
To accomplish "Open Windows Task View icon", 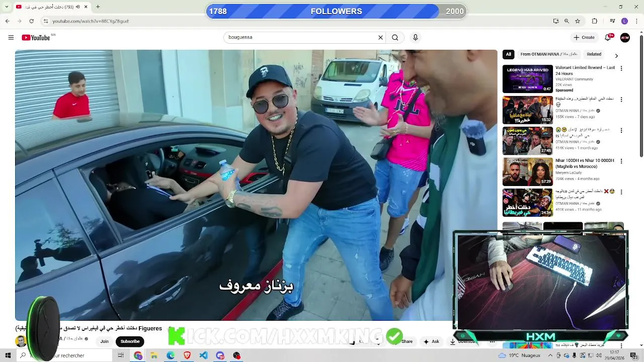I will [121, 355].
